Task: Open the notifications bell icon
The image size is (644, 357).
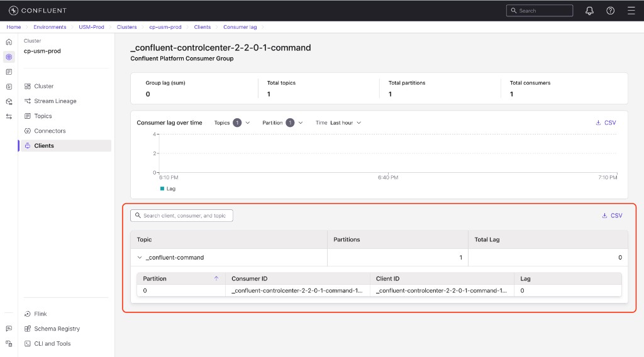Action: tap(589, 11)
